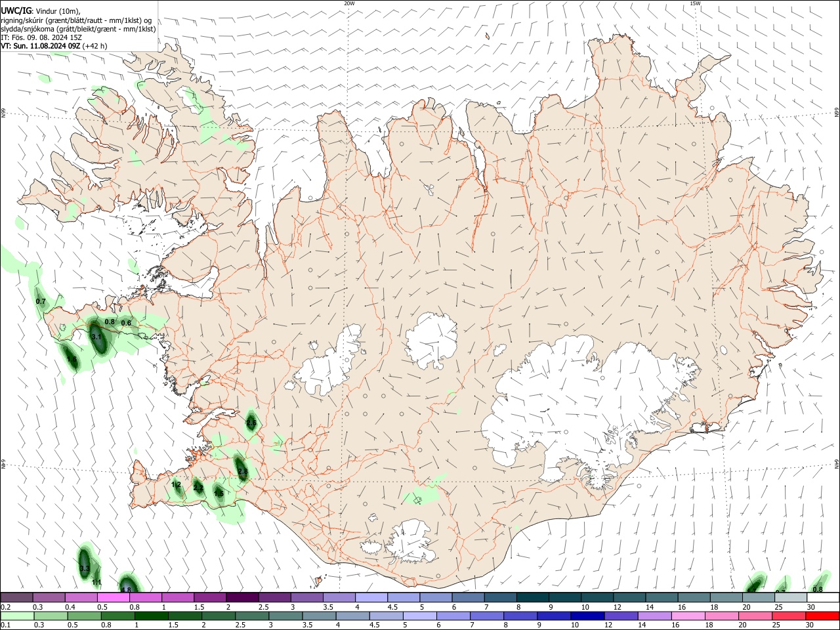Click the 20W longitude label

pyautogui.click(x=349, y=3)
